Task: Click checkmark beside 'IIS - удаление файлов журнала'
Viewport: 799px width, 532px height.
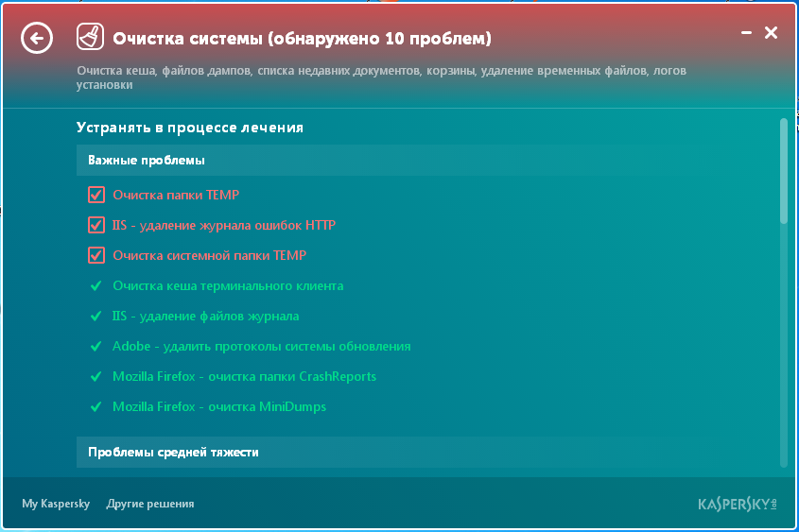Action: coord(96,317)
